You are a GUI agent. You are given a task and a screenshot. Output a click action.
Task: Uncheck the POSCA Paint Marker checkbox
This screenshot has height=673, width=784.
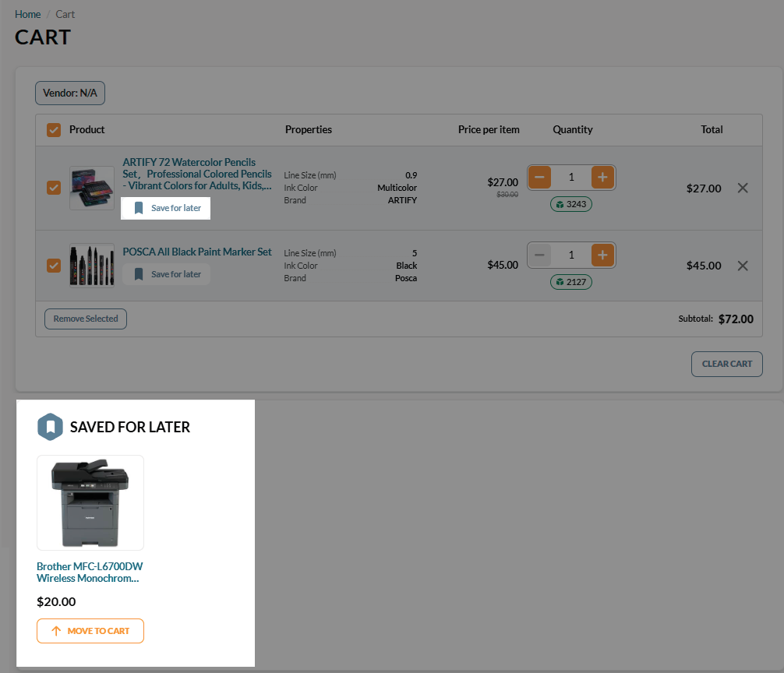tap(54, 266)
